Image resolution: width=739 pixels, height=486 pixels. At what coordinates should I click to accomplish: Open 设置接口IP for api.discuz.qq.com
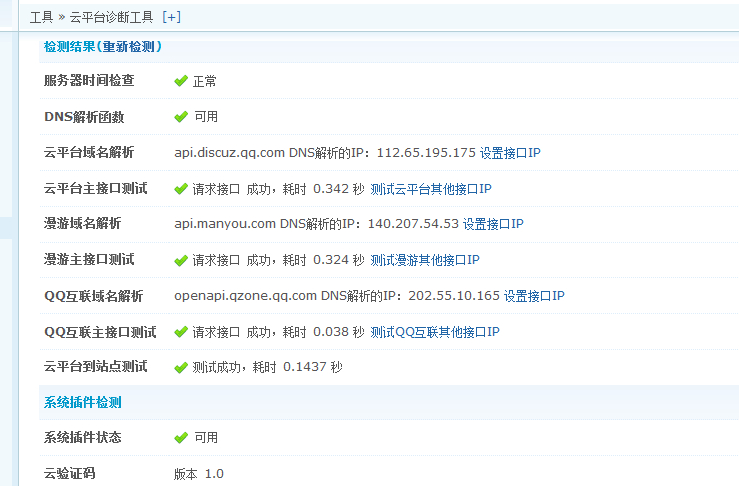(x=510, y=153)
